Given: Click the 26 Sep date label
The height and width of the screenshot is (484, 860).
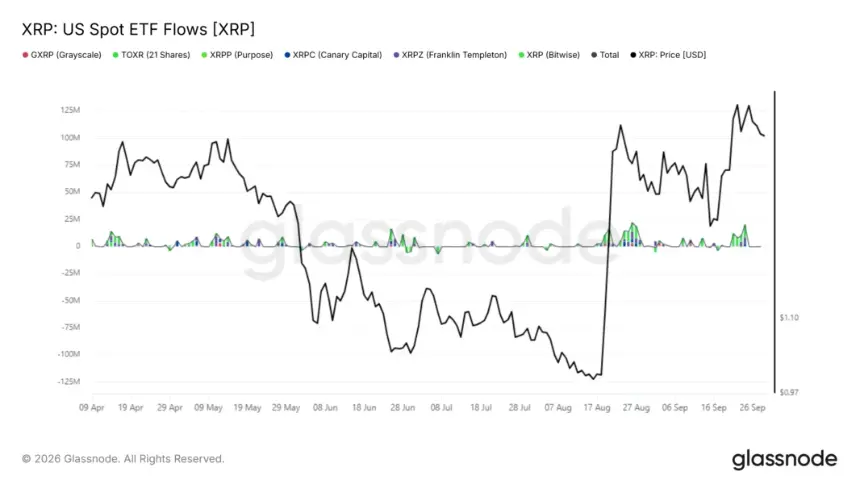Looking at the screenshot, I should [752, 408].
